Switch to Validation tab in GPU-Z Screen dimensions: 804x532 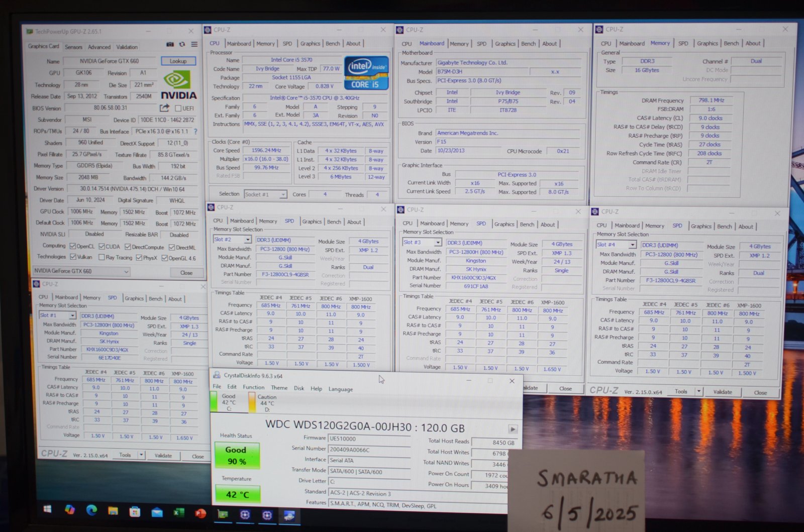(127, 47)
